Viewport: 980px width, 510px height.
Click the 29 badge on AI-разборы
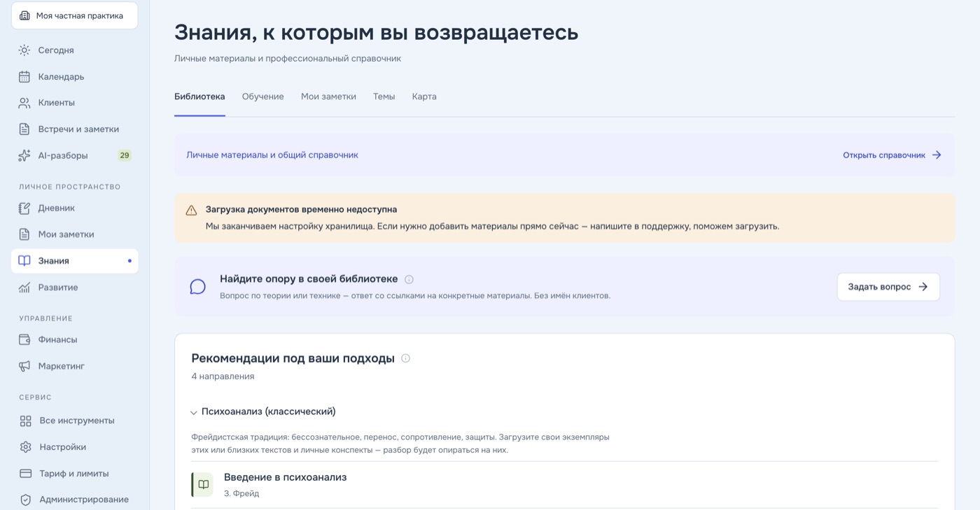[x=125, y=155]
